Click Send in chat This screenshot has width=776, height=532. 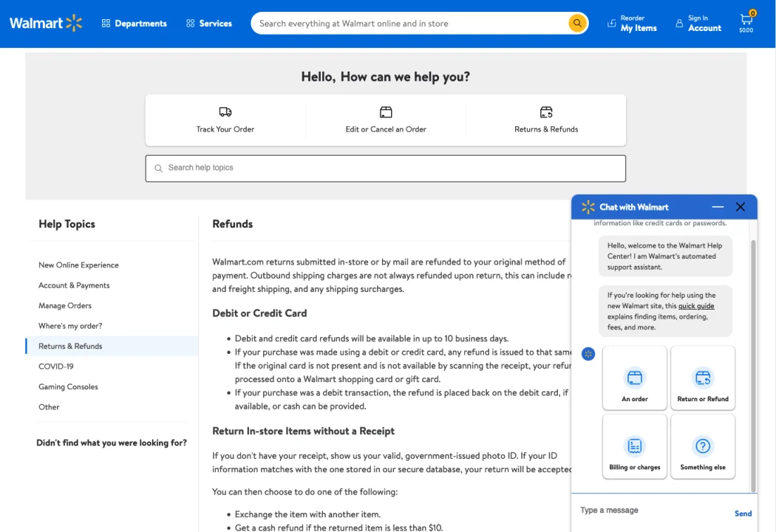(x=743, y=514)
